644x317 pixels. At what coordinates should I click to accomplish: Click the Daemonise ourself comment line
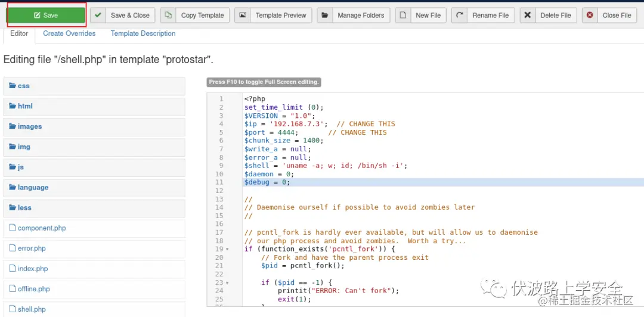pyautogui.click(x=360, y=207)
